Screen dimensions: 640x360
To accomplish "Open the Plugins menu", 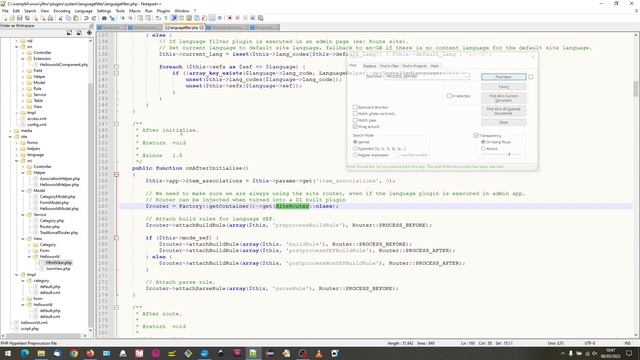I will pos(163,11).
